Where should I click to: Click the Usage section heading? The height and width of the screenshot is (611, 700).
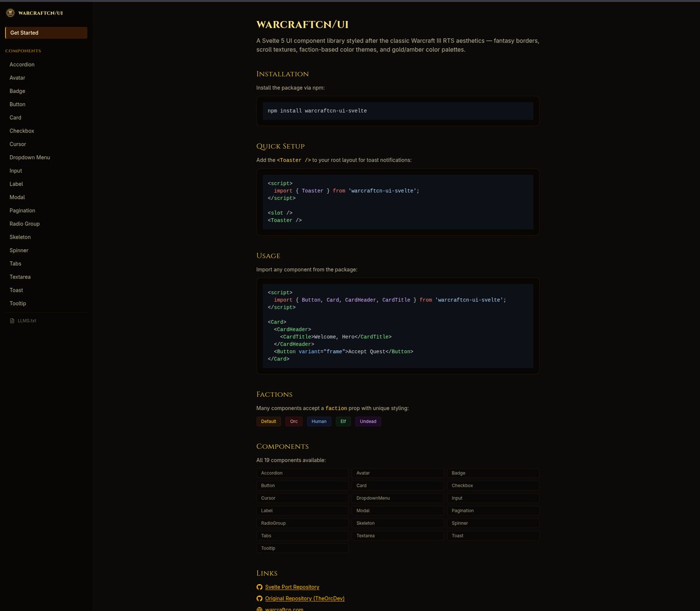268,256
